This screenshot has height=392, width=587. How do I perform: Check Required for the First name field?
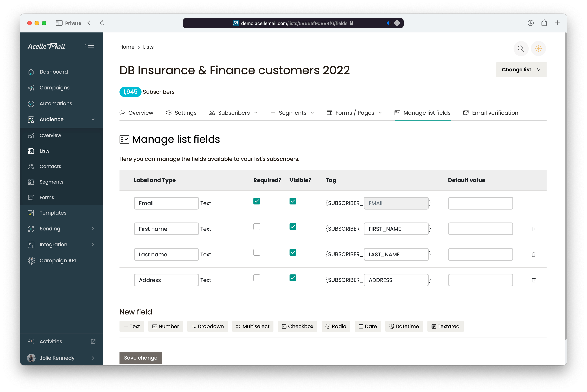(x=257, y=227)
